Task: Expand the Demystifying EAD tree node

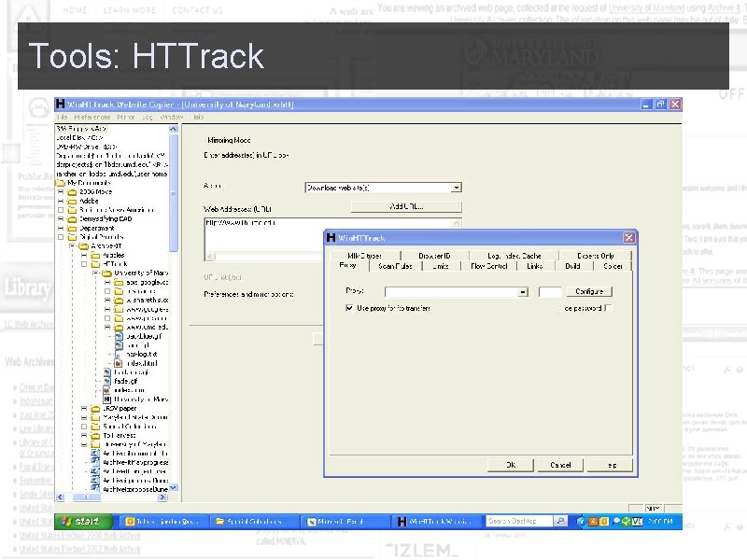Action: point(61,219)
